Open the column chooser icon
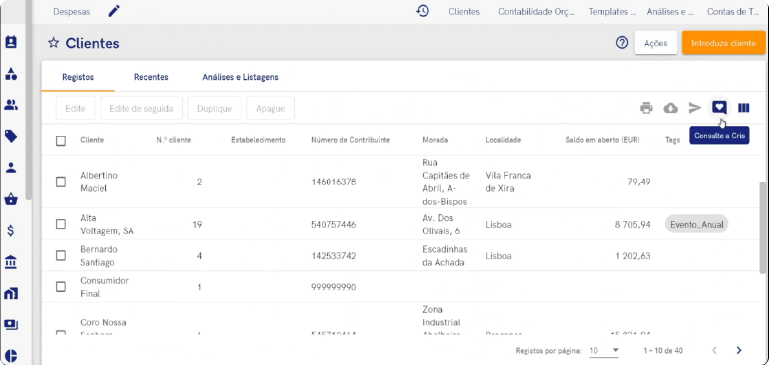Screen dimensions: 769x365 coord(743,108)
